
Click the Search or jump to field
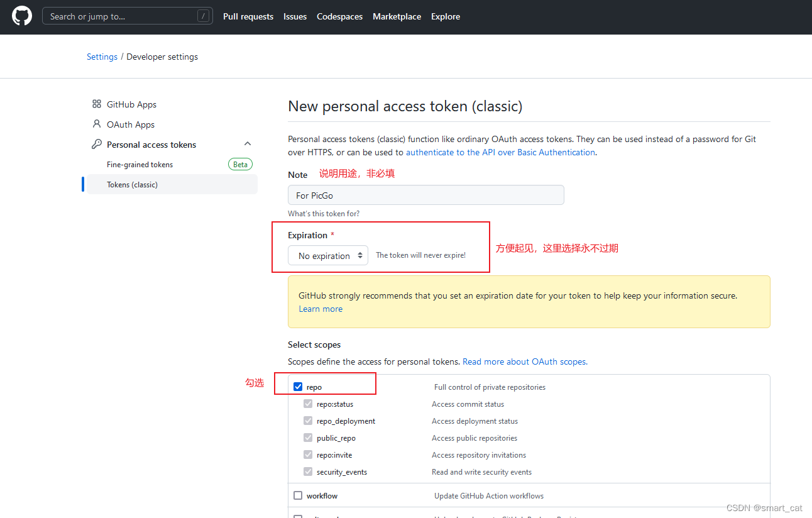click(128, 16)
